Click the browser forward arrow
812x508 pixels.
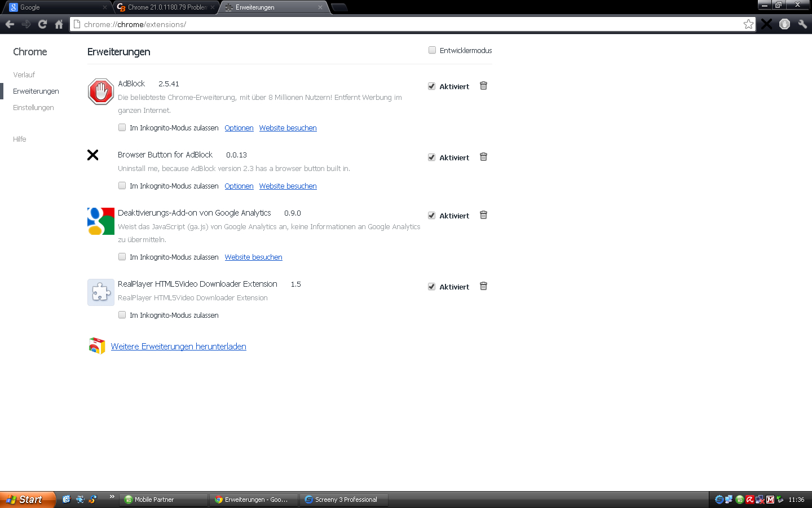click(26, 24)
